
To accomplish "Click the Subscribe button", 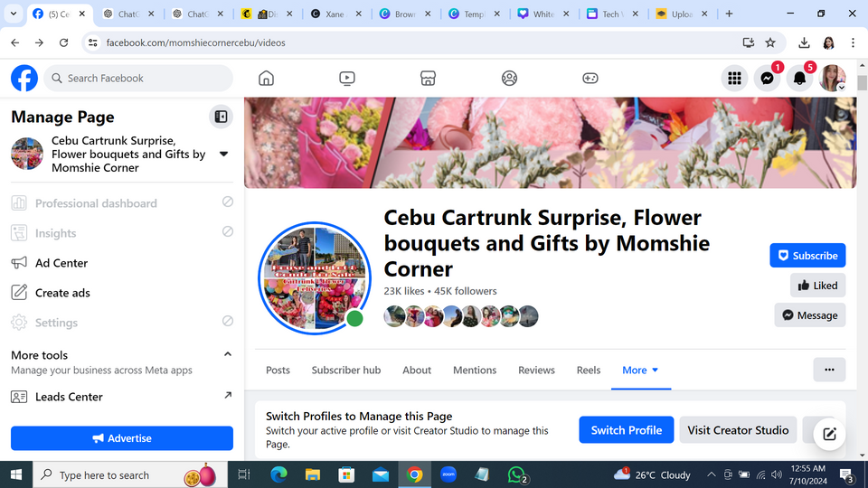I will point(807,256).
